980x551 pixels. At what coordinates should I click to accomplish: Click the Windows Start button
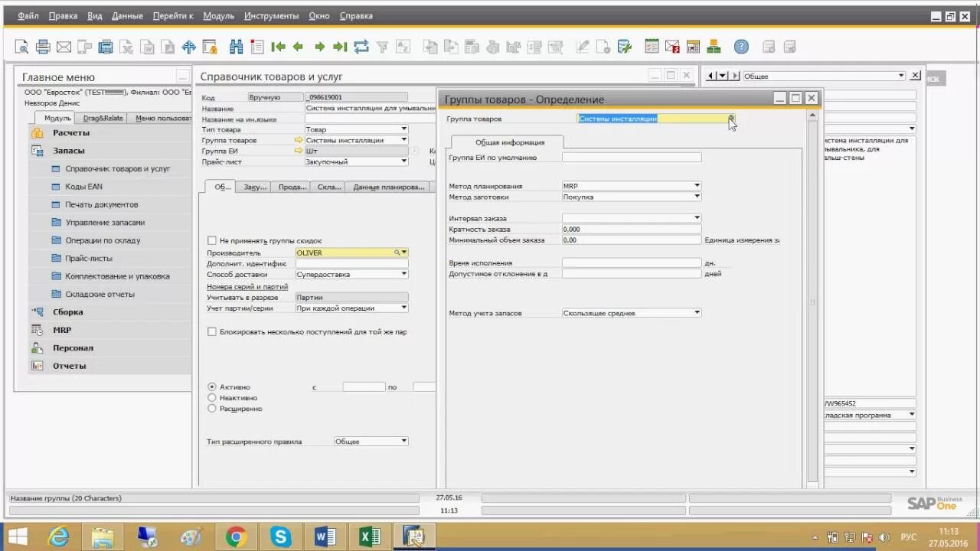pyautogui.click(x=18, y=536)
